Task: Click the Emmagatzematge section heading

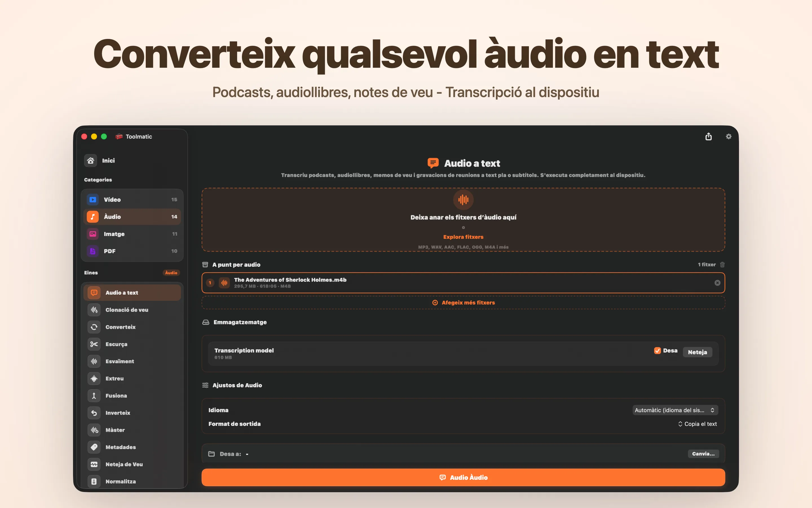Action: (240, 322)
